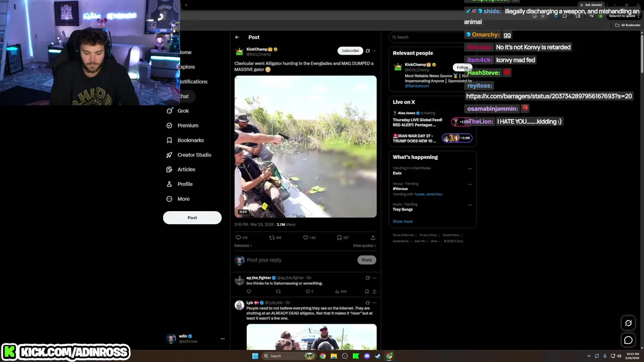
Task: Open View quotes link
Action: pos(364,246)
